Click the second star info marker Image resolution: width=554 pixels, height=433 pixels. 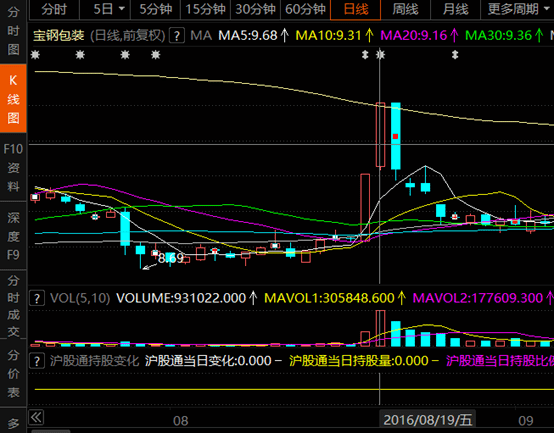80,55
